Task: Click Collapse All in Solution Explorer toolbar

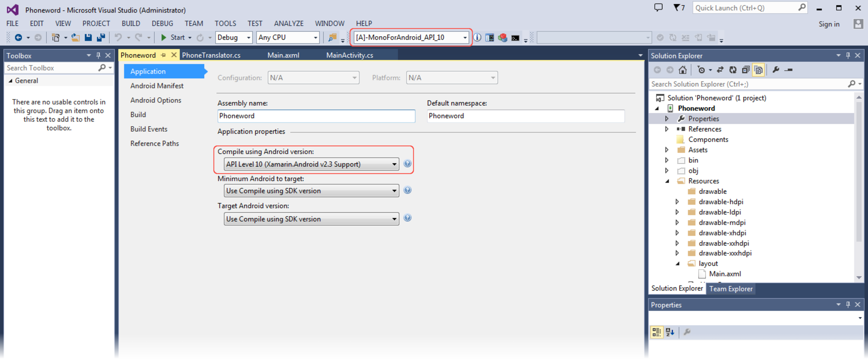Action: tap(745, 70)
